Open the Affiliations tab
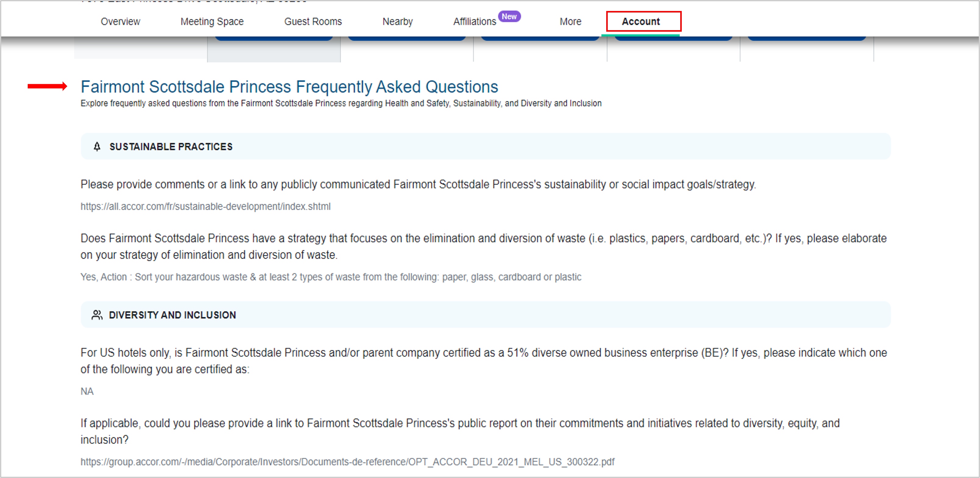Image resolution: width=980 pixels, height=478 pixels. [474, 21]
